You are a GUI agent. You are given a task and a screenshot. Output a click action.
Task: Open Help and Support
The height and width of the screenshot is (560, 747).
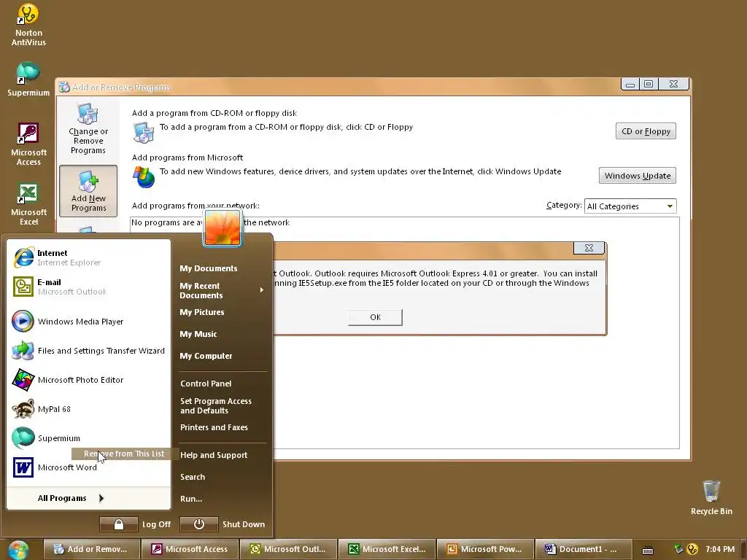click(x=214, y=455)
